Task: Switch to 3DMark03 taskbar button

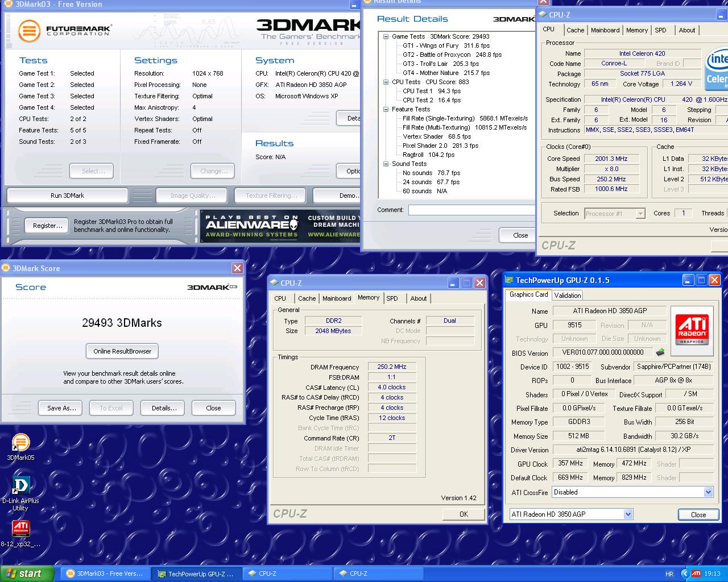Action: tap(105, 574)
